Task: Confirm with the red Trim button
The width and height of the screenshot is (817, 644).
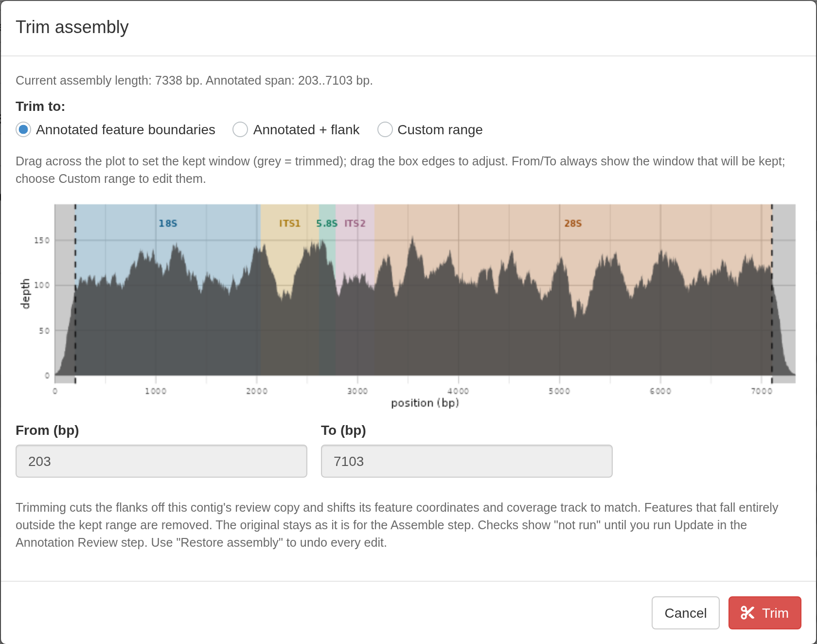Action: 765,613
